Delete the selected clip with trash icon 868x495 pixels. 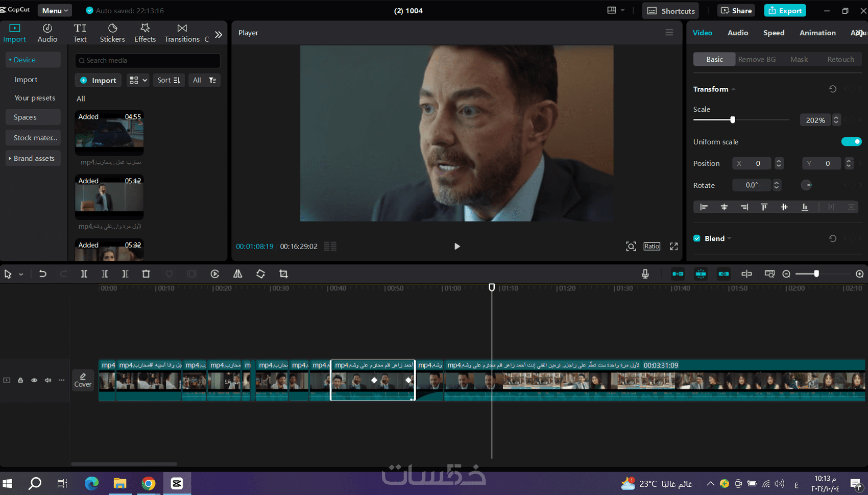[146, 274]
